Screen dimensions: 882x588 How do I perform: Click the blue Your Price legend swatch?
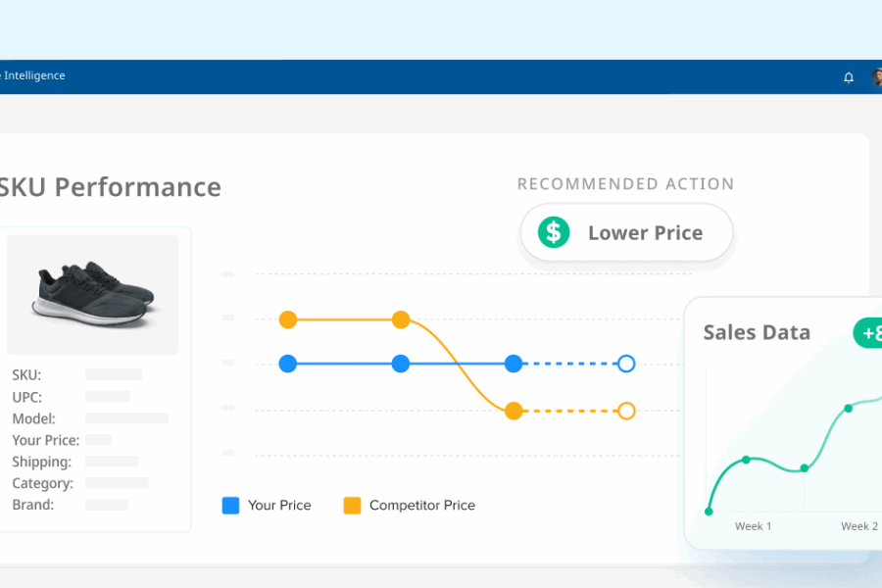230,506
